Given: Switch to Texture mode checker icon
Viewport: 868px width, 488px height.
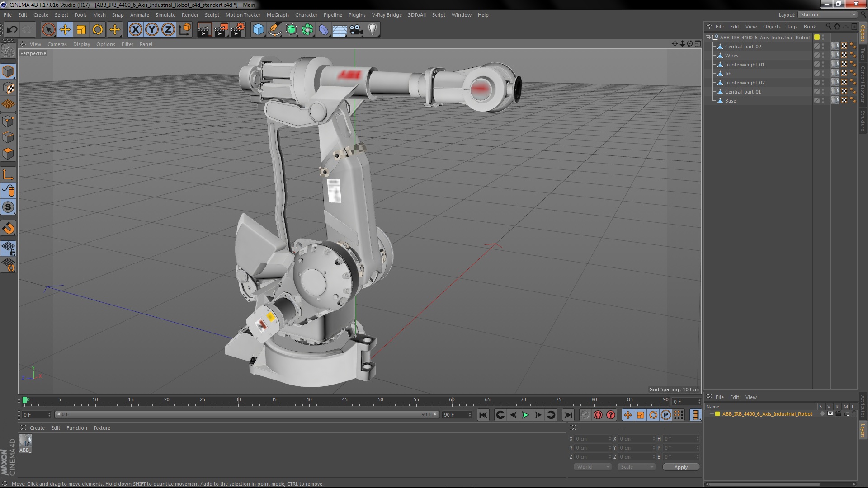Looking at the screenshot, I should pyautogui.click(x=8, y=88).
